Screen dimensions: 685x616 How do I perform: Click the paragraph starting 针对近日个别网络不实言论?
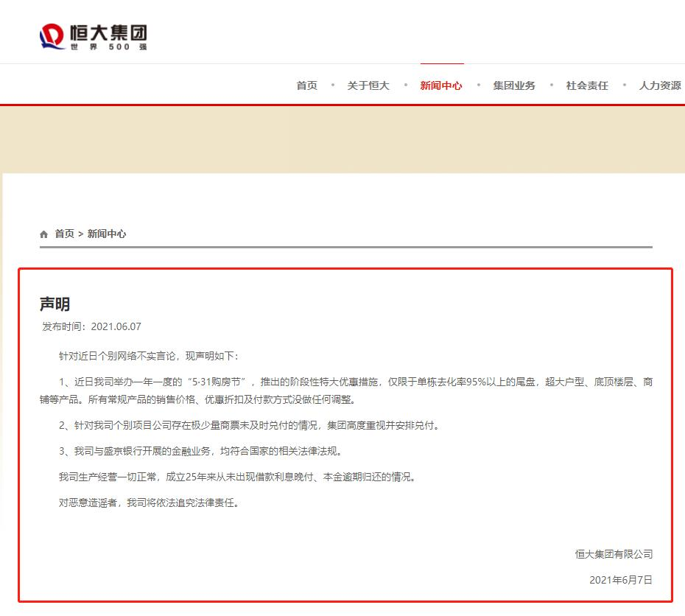(x=149, y=356)
